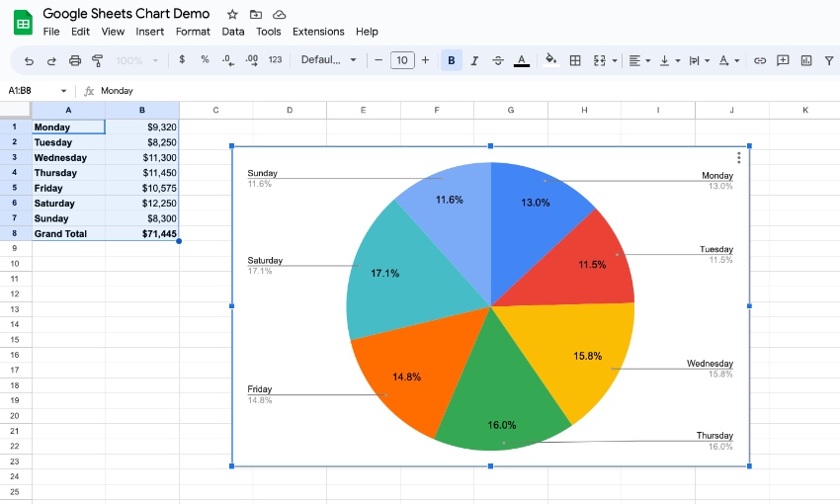840x504 pixels.
Task: Click the Merge cells icon
Action: tap(600, 60)
